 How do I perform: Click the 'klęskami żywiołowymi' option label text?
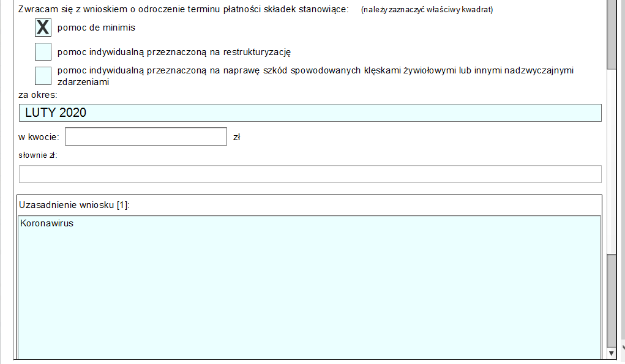coord(315,70)
